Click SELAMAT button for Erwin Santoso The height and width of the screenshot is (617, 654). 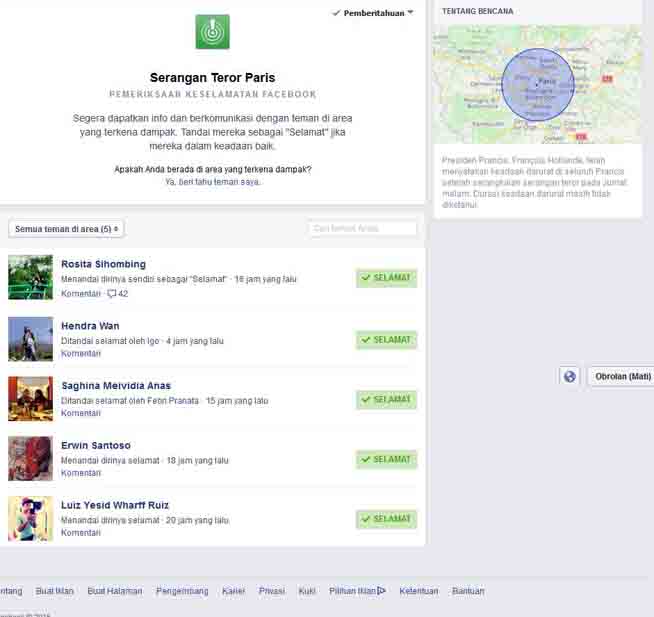click(386, 459)
